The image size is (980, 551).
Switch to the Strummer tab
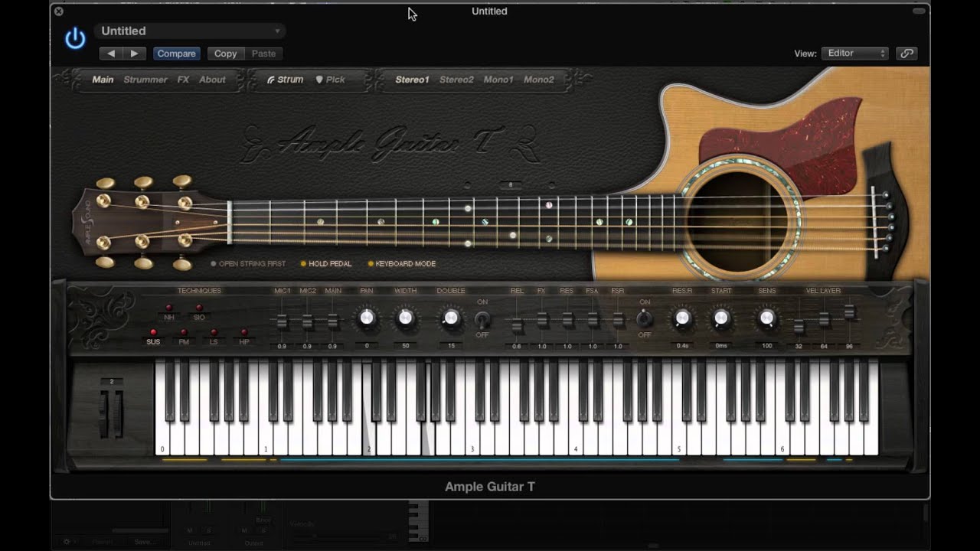pos(145,80)
